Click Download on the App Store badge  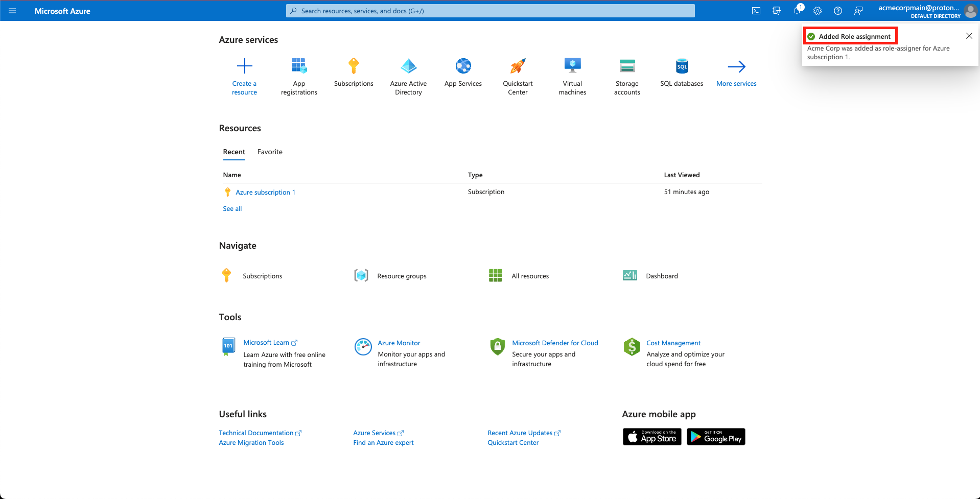(x=652, y=437)
